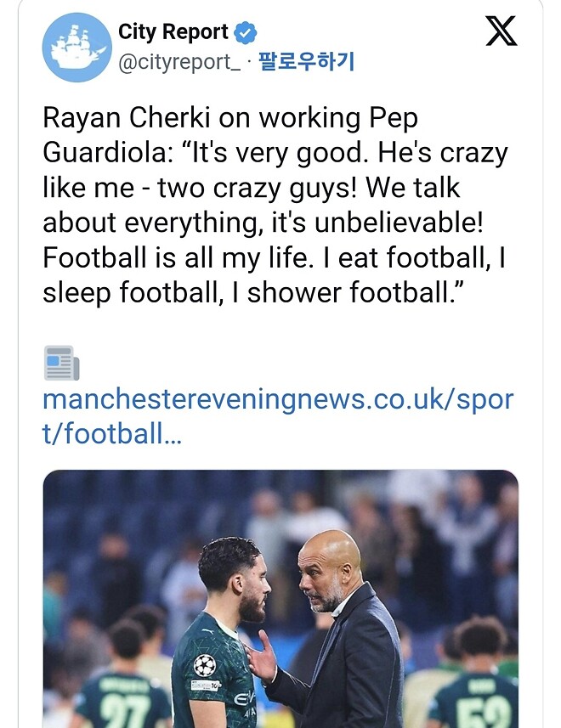This screenshot has height=728, width=561.
Task: Click the City Report account name
Action: click(173, 32)
